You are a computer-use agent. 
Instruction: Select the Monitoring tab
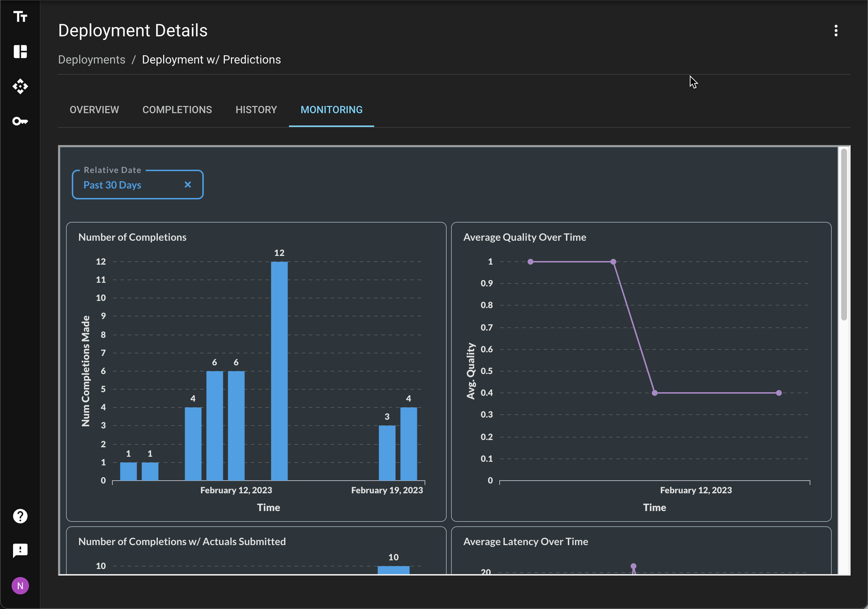click(x=331, y=110)
